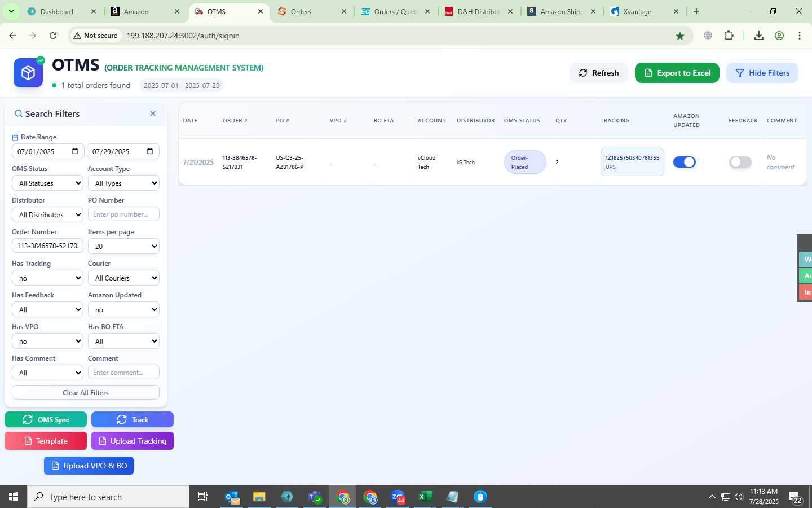Open the Amazon Updated filter dropdown

123,309
